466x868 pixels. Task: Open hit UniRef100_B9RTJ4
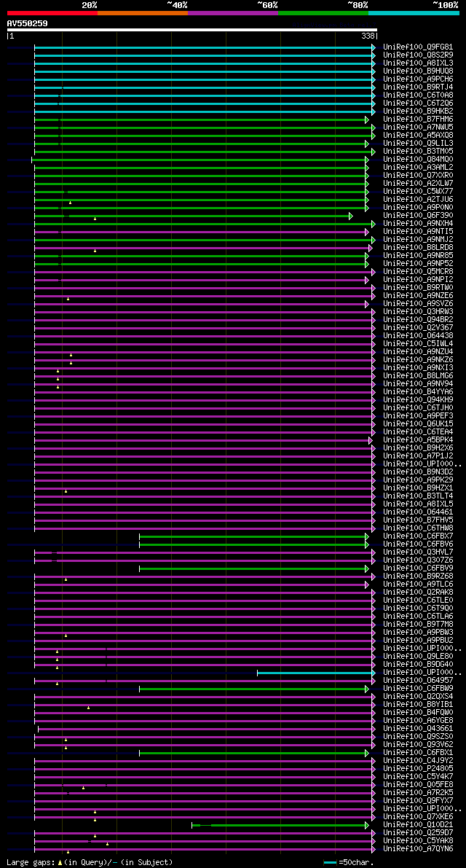point(418,87)
